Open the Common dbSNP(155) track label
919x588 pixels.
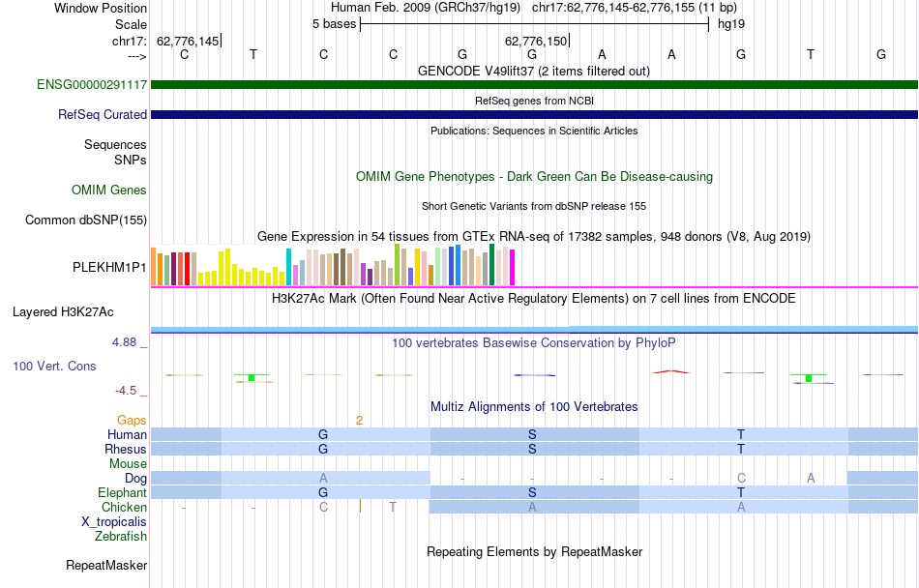(85, 220)
